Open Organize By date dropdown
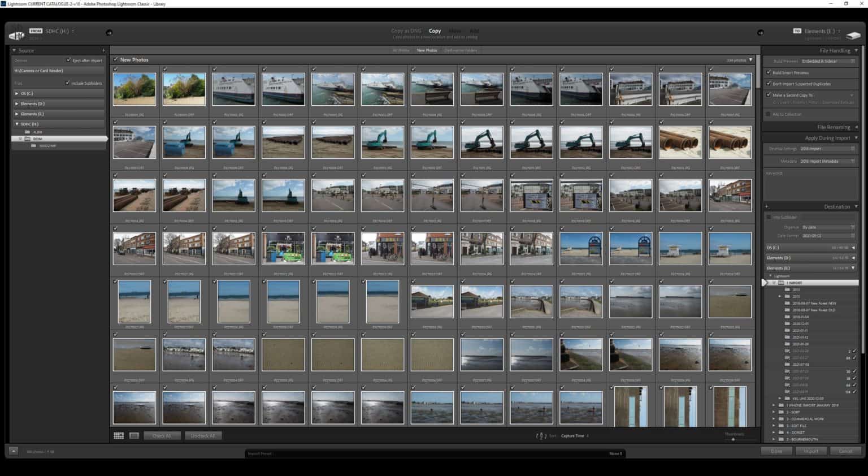Viewport: 868px width, 476px height. pyautogui.click(x=828, y=227)
